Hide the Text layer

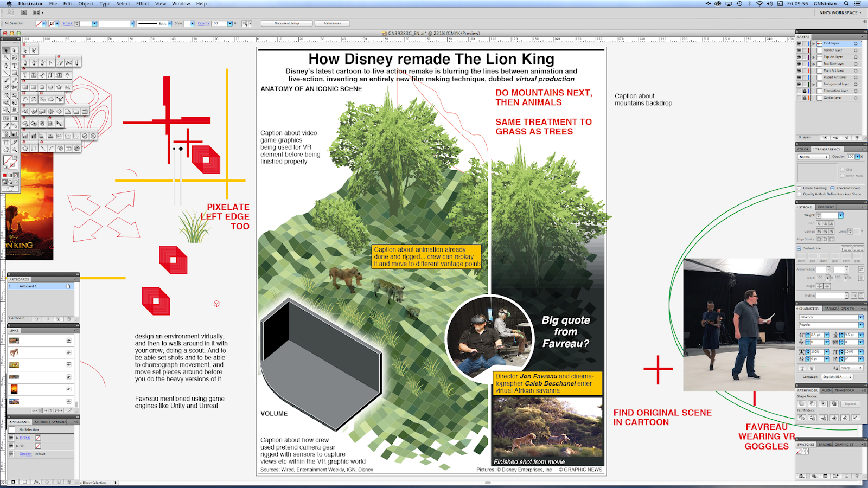point(799,43)
